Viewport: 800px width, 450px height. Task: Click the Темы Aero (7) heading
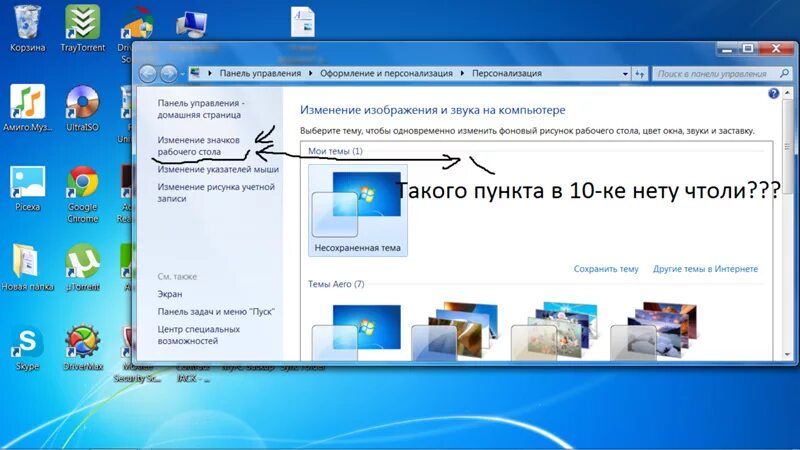tap(336, 284)
